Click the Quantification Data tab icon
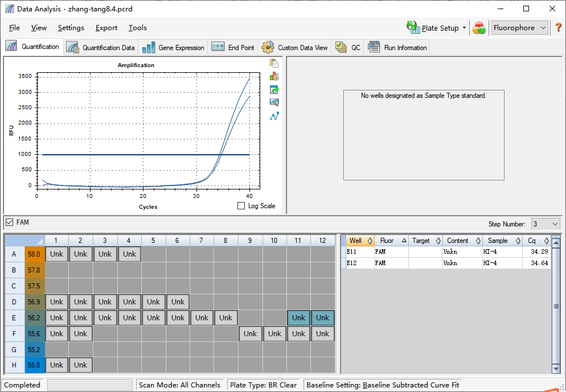Image resolution: width=566 pixels, height=392 pixels. pos(72,47)
